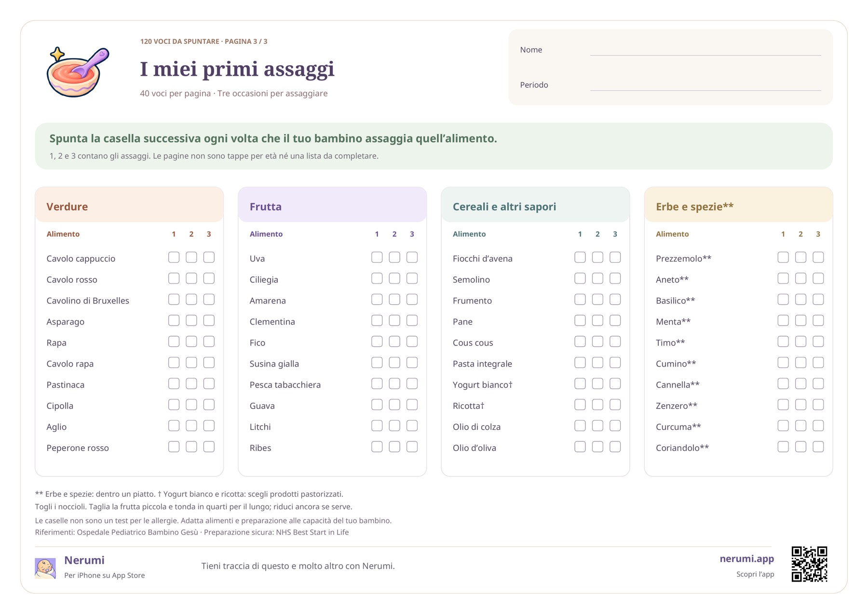868x614 pixels.
Task: Mark third box for Cavolo rapa
Action: click(209, 363)
